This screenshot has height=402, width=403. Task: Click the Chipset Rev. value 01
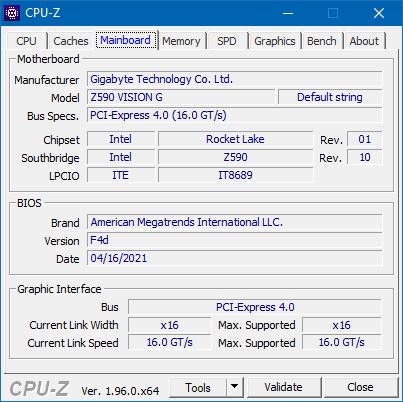[365, 139]
